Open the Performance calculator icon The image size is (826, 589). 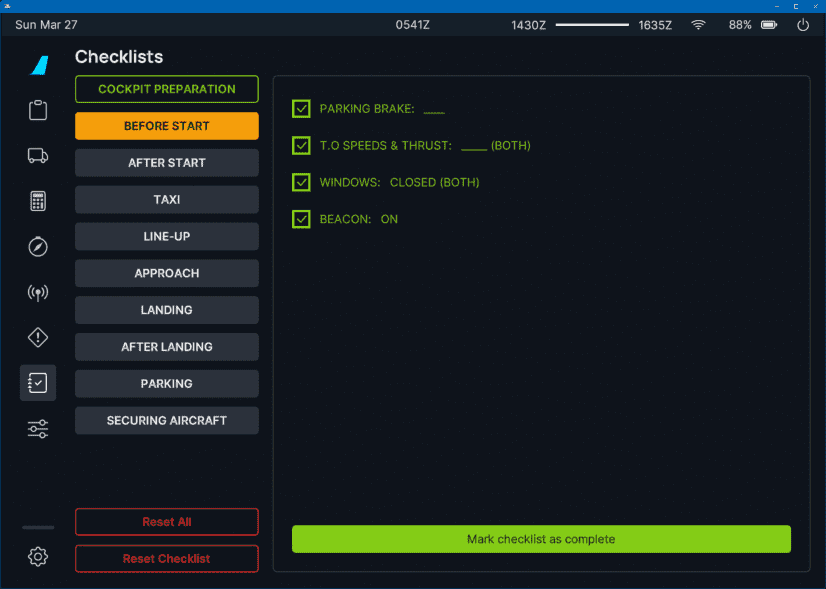(x=38, y=201)
